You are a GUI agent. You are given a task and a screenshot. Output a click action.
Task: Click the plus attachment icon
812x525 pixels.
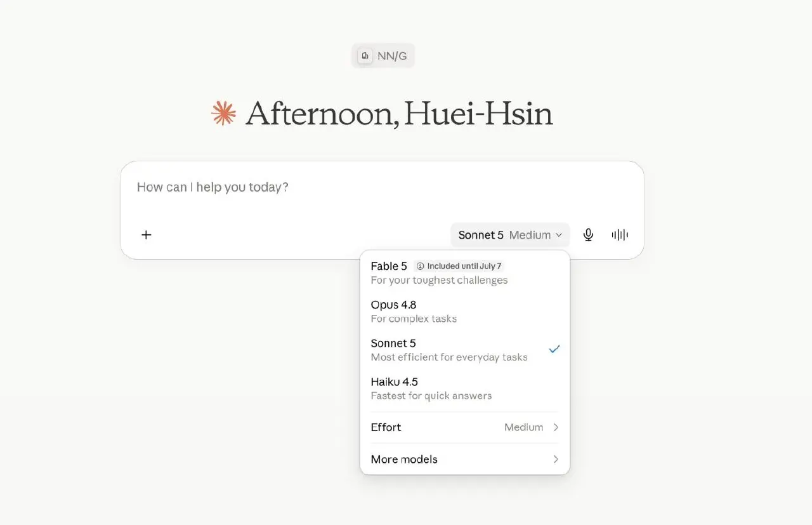pos(146,235)
